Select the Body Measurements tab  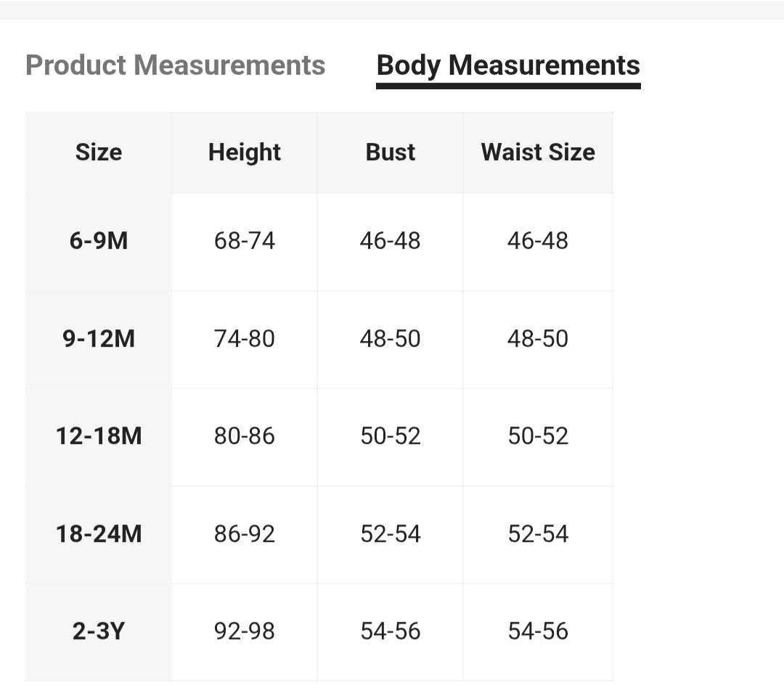pos(508,65)
